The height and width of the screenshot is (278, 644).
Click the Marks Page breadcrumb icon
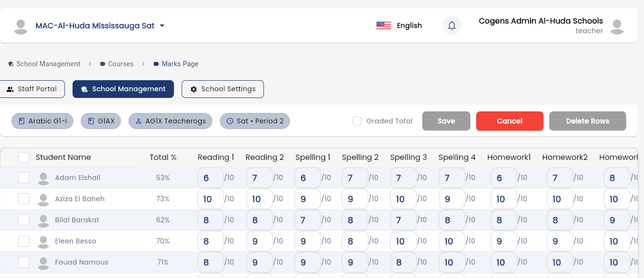coord(156,63)
